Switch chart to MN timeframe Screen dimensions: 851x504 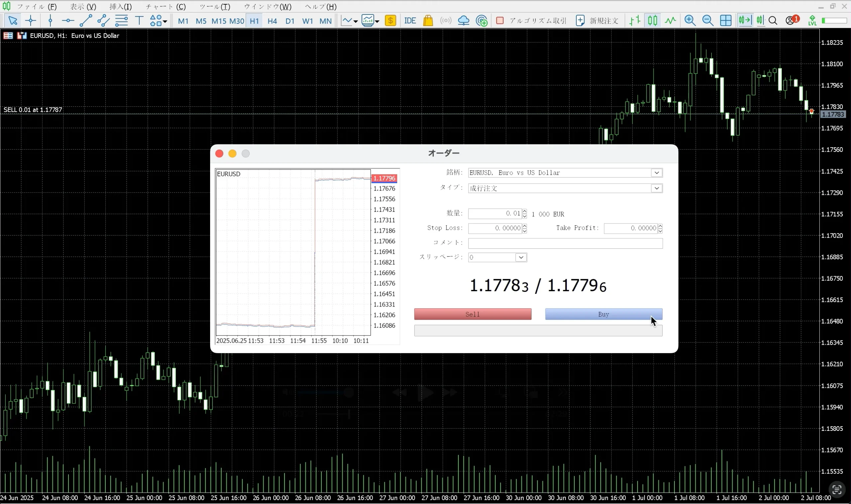325,21
